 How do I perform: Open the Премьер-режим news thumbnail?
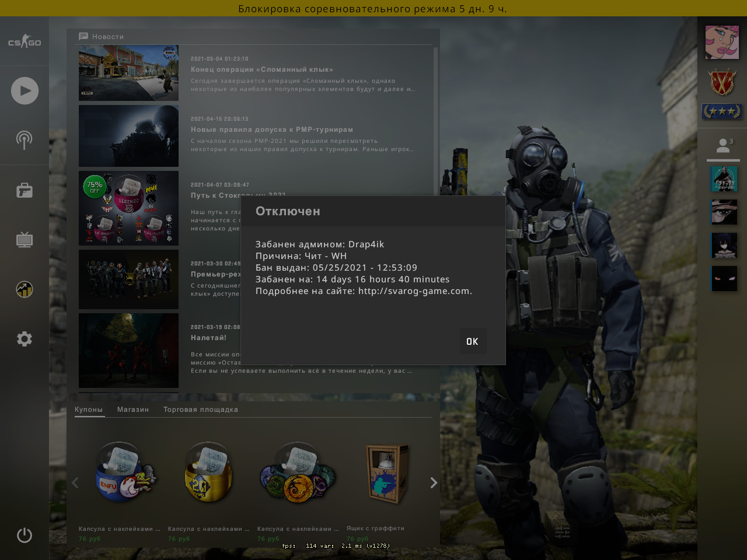(x=129, y=279)
